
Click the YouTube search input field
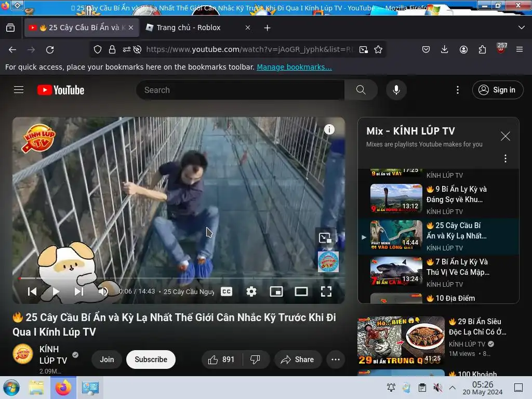pyautogui.click(x=240, y=90)
